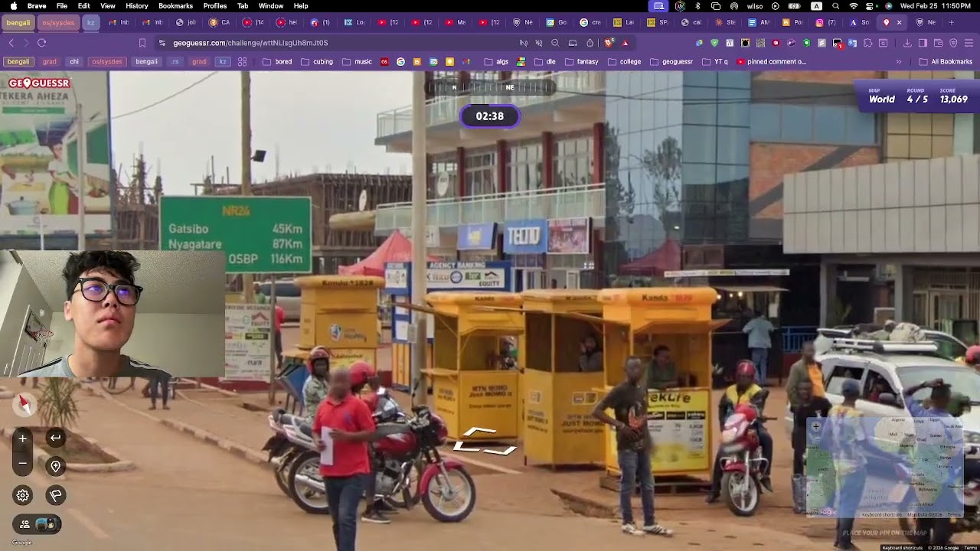The height and width of the screenshot is (551, 980).
Task: Zoom out with the minus button
Action: (22, 463)
